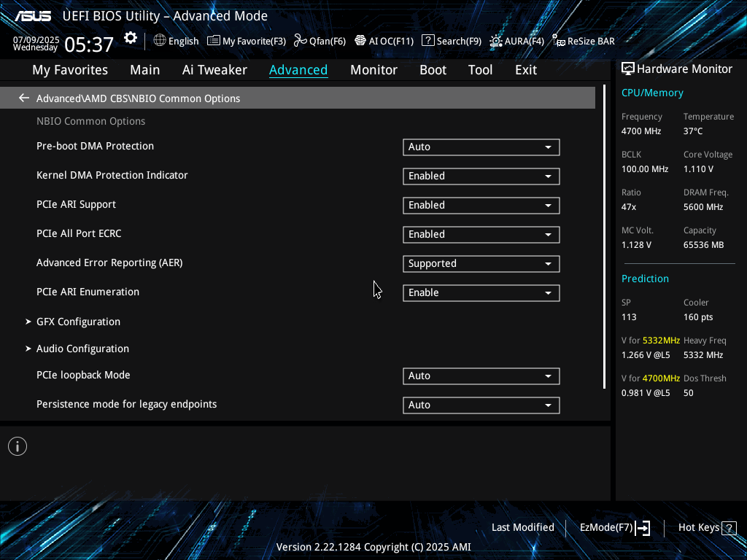Click the info icon in the help pane
Viewport: 747px width, 560px height.
pyautogui.click(x=18, y=446)
